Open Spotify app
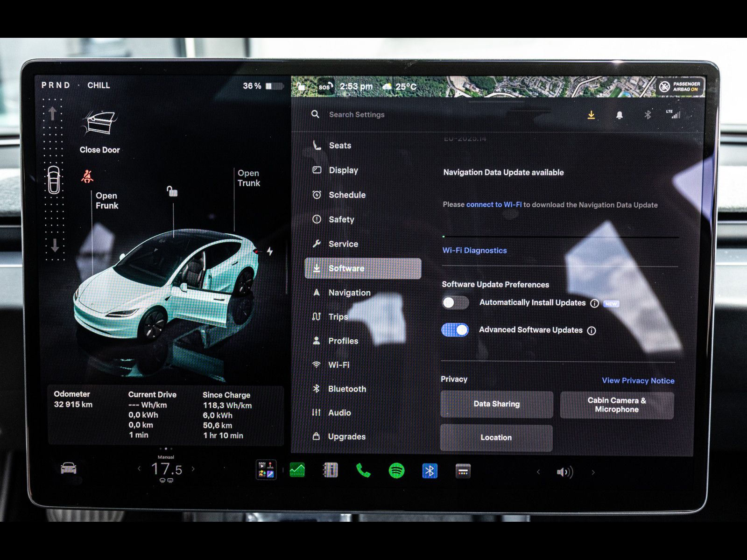This screenshot has width=747, height=560. click(x=397, y=470)
